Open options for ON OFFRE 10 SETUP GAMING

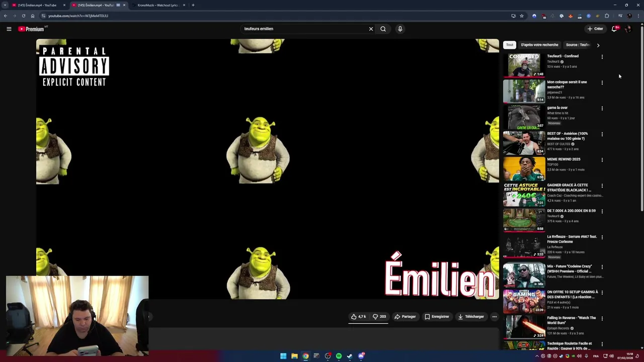[602, 293]
